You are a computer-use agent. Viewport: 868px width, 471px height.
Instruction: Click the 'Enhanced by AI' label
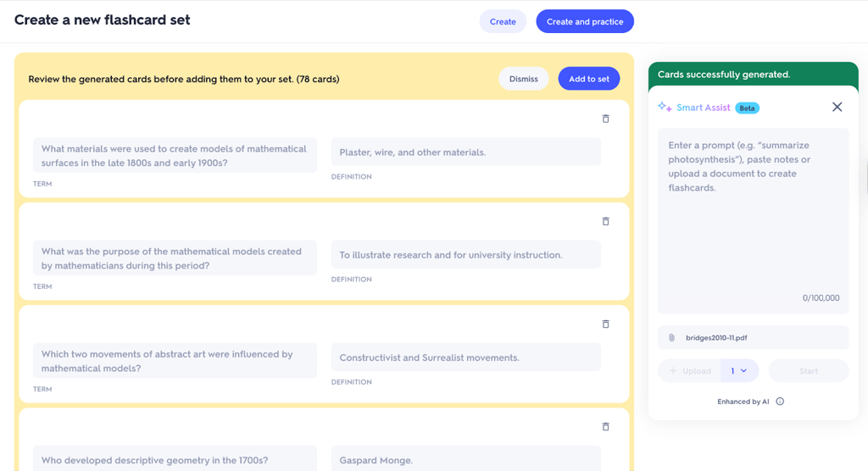[743, 402]
